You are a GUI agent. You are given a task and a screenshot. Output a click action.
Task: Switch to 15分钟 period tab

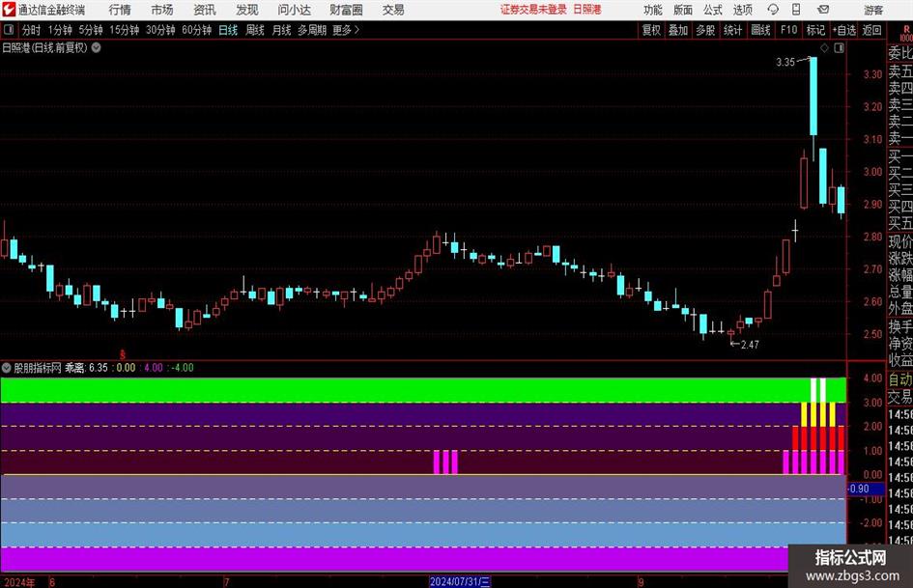click(125, 30)
